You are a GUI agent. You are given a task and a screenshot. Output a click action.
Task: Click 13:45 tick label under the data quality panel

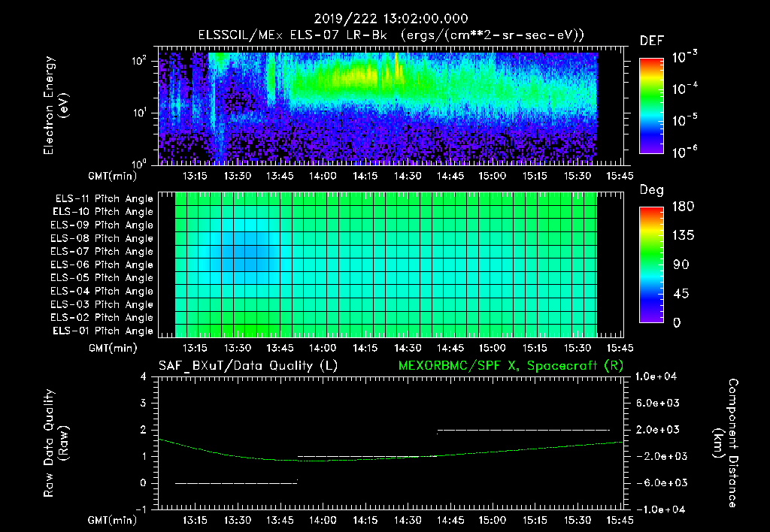pyautogui.click(x=280, y=520)
